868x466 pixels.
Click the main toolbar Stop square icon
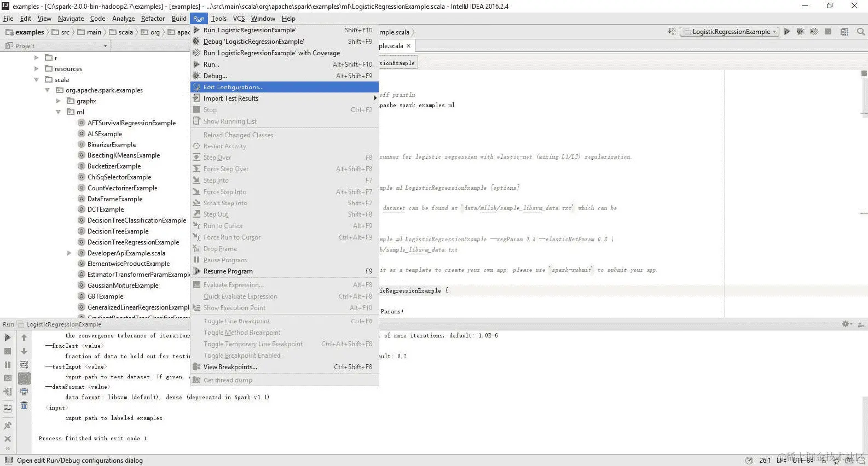tap(828, 32)
